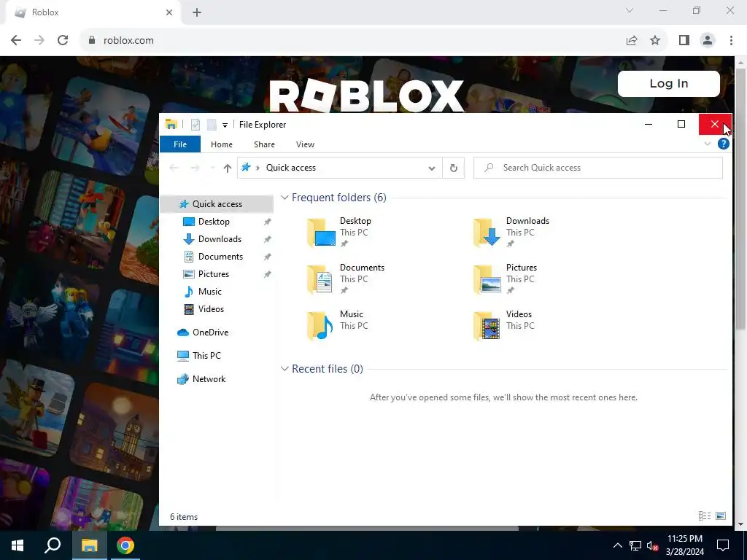Image resolution: width=747 pixels, height=560 pixels.
Task: Click the New folder quick access toolbar icon
Action: tap(212, 125)
